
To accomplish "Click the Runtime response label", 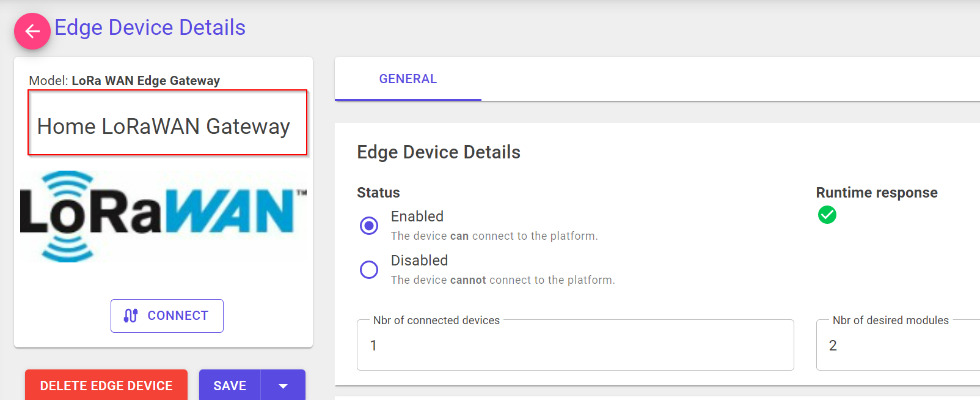I will click(x=877, y=192).
